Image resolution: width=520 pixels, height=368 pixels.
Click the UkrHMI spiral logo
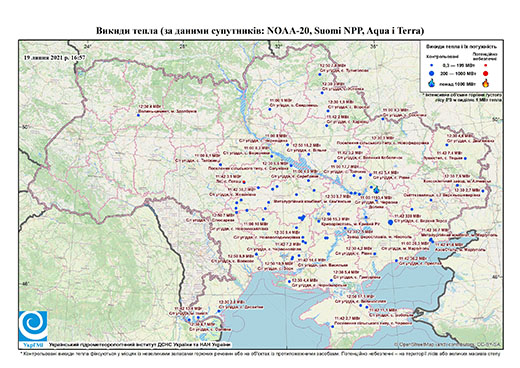pos(33,326)
